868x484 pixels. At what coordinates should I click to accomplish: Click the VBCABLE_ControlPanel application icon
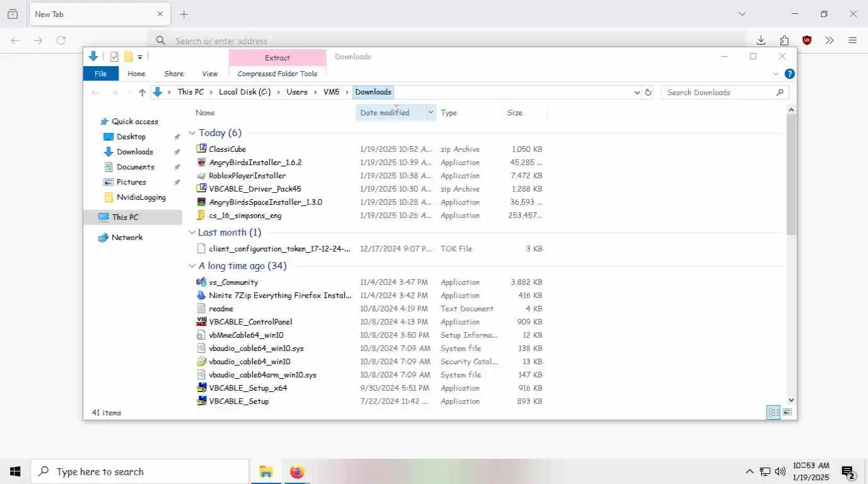point(201,322)
